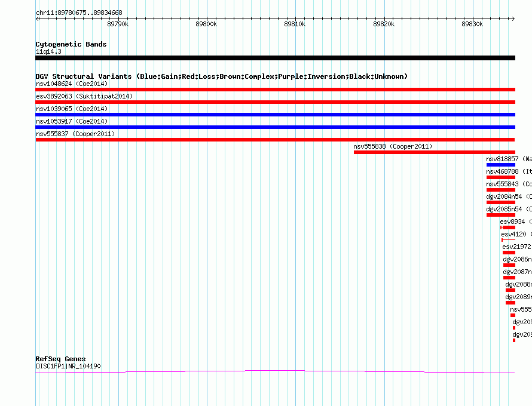Click small red bar under truncated nsv555
The image size is (532, 406).
tap(513, 315)
